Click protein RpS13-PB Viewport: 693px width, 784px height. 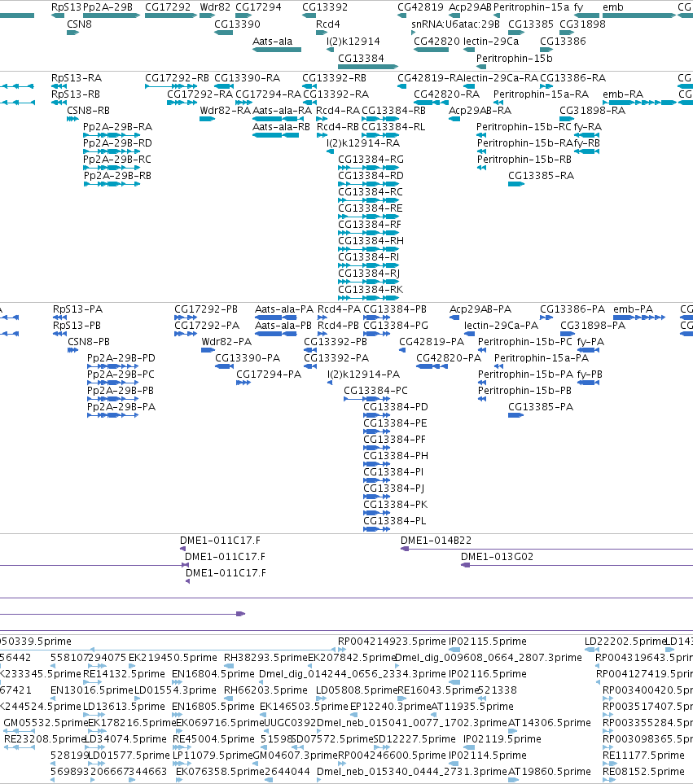point(77,326)
